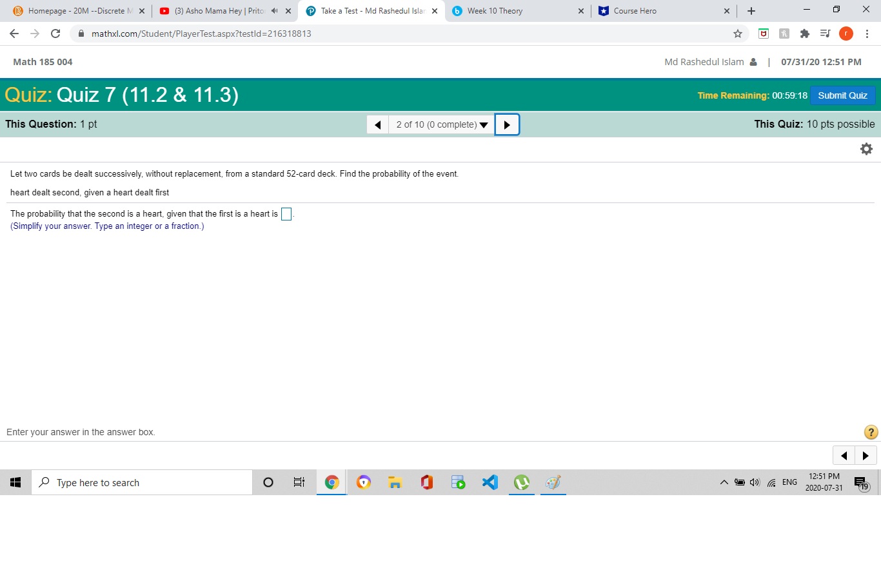Close the Homepage - 20M Discrete tab
Viewport: 881px width, 588px height.
[142, 11]
